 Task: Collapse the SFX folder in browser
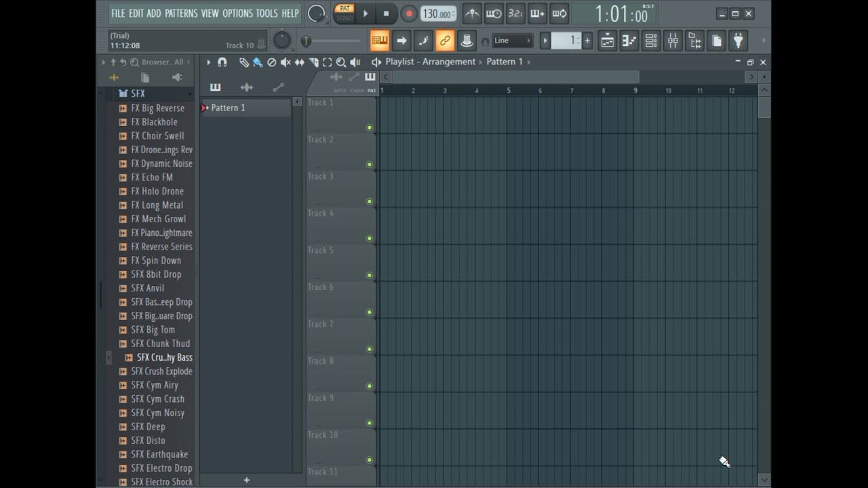(x=138, y=94)
